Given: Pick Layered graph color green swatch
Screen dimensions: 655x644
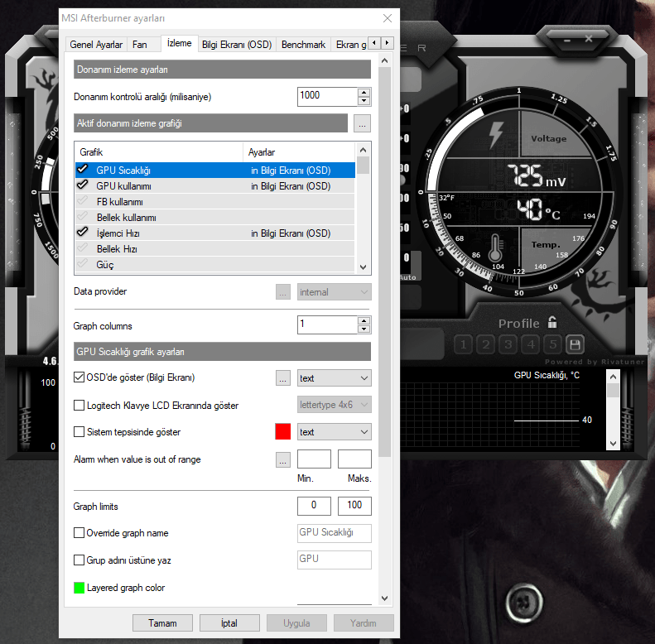Looking at the screenshot, I should tap(79, 588).
